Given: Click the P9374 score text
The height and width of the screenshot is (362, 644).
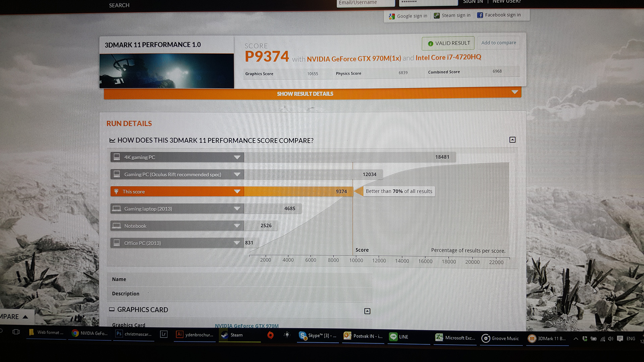Looking at the screenshot, I should (267, 56).
